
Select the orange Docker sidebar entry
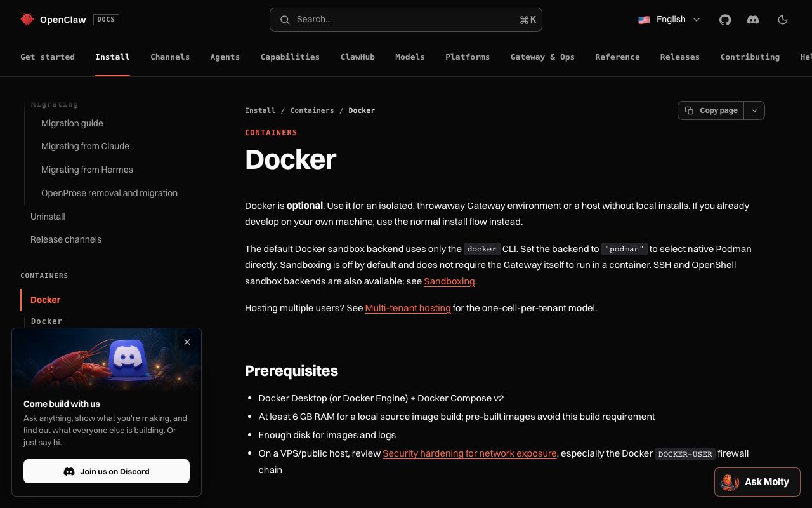pyautogui.click(x=46, y=300)
